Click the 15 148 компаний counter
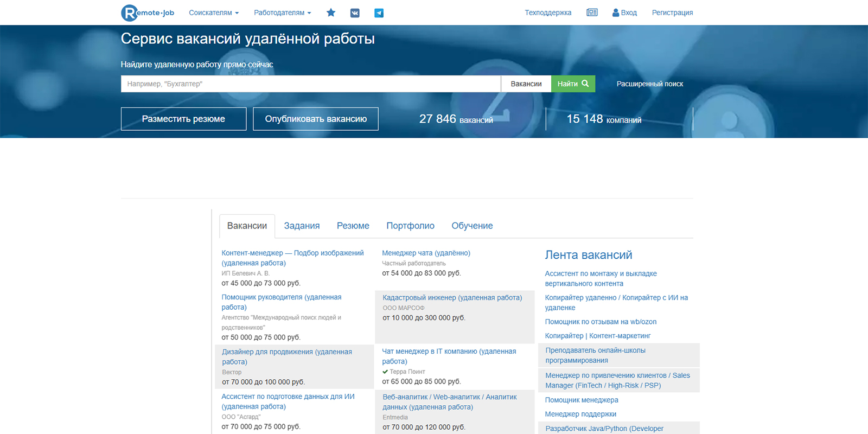 pos(604,119)
